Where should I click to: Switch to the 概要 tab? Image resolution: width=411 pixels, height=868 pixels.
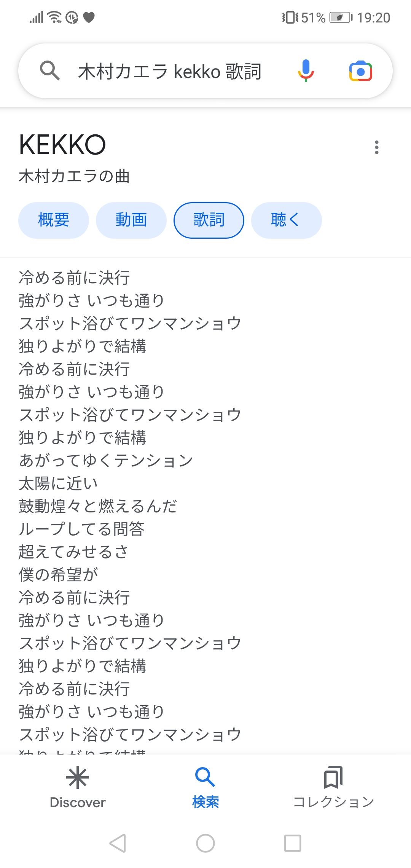[54, 220]
